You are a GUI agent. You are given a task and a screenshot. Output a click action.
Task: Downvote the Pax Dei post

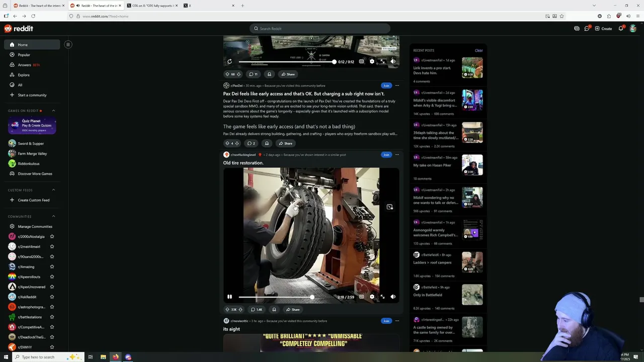tap(237, 143)
